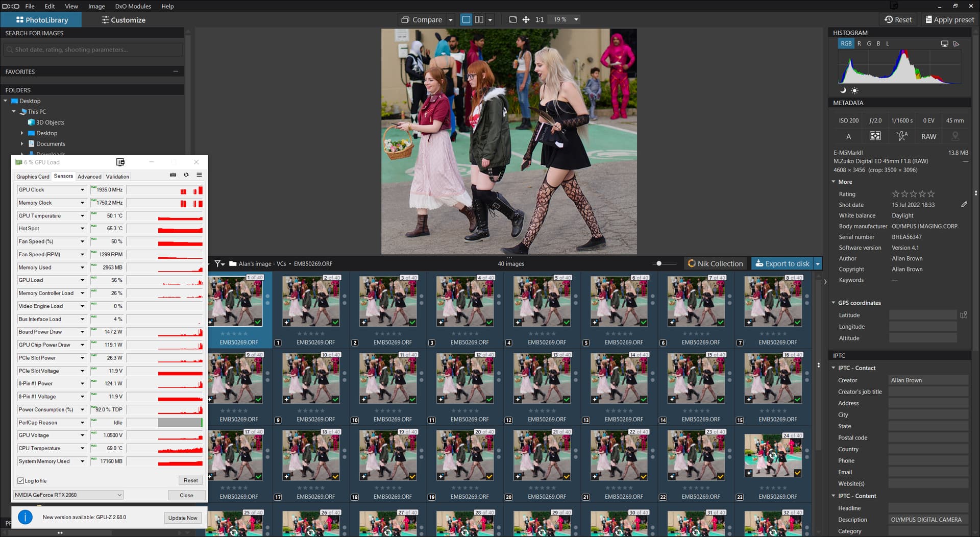Click the pan/move hand tool icon
The width and height of the screenshot is (980, 537).
pyautogui.click(x=526, y=19)
